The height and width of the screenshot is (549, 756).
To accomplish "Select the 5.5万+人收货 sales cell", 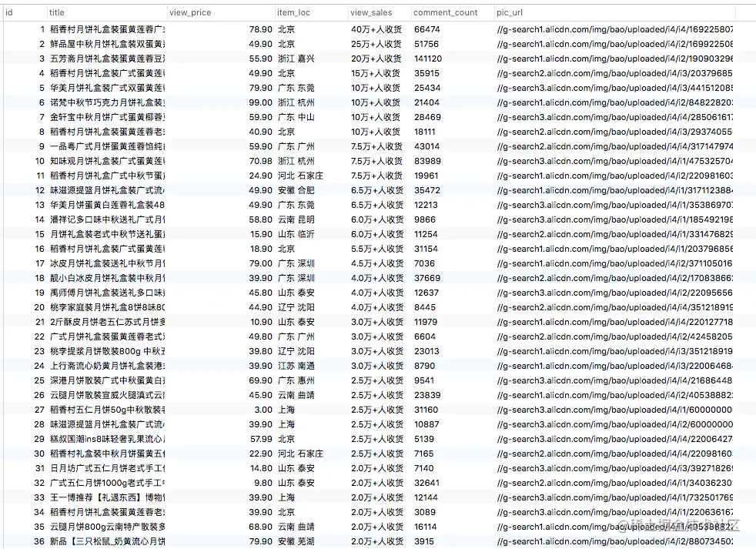I will click(x=377, y=249).
